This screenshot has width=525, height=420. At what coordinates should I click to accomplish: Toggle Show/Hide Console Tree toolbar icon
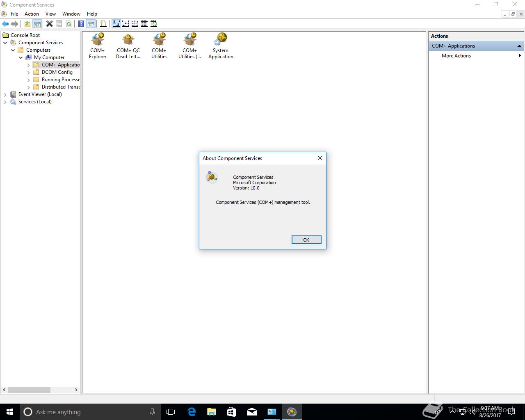coord(37,24)
